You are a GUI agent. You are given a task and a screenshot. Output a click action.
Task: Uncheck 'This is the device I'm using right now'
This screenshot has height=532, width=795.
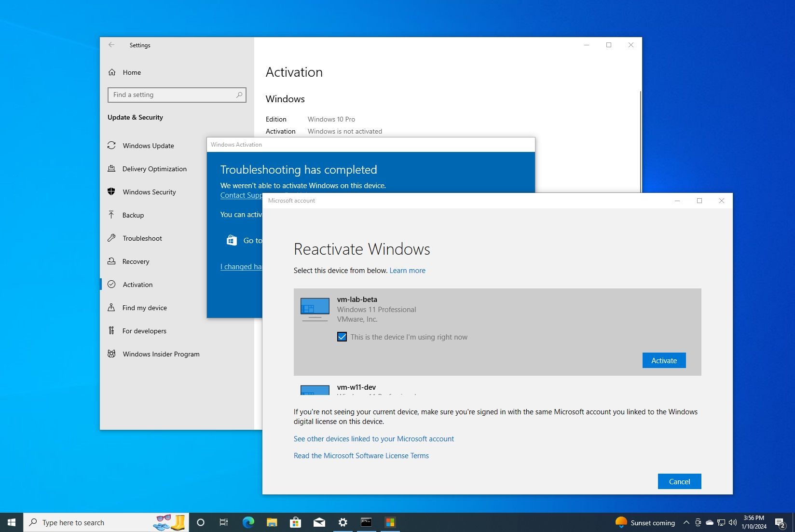coord(342,337)
